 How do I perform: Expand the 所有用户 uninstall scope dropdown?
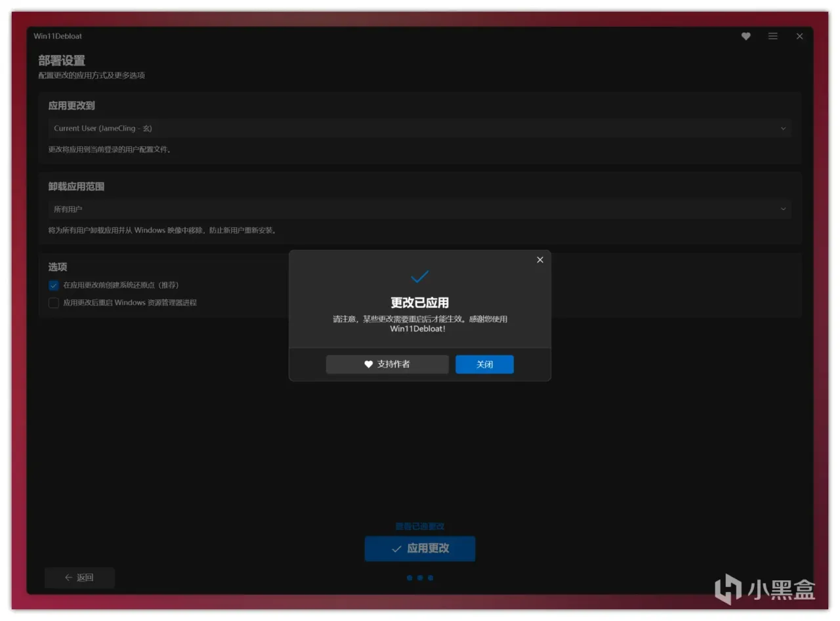pyautogui.click(x=419, y=209)
